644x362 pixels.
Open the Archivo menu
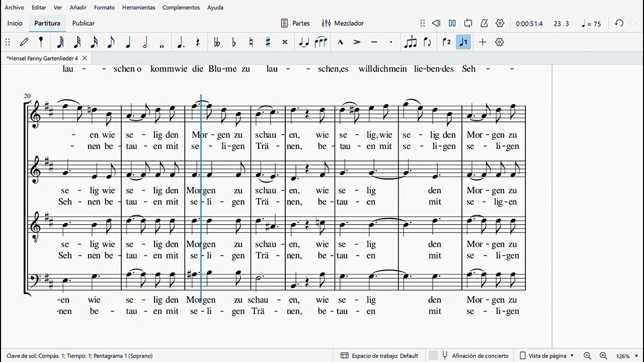tap(14, 8)
